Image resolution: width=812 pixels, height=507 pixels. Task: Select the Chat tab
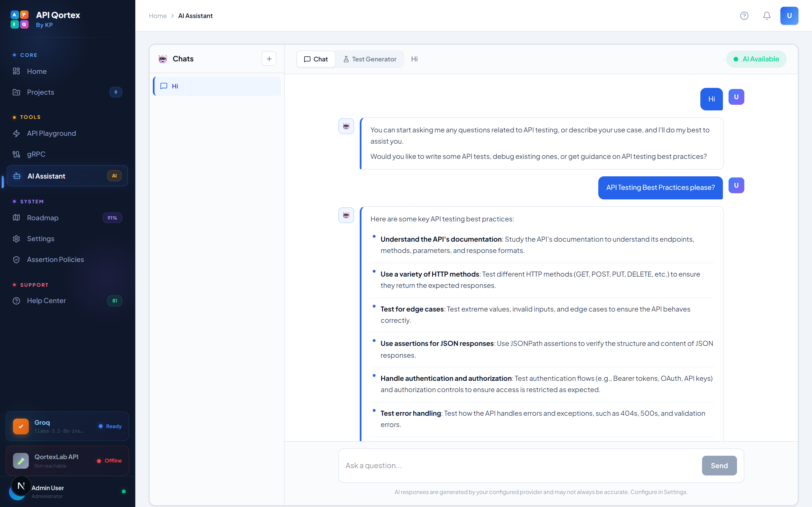(316, 59)
